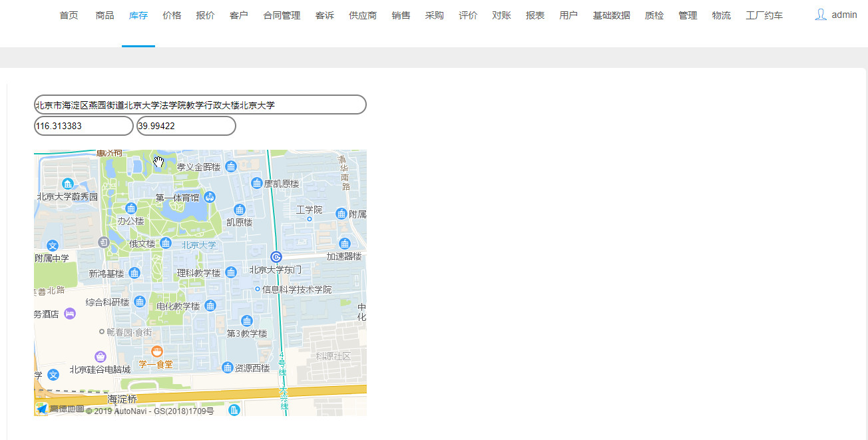
Task: Click the blue museum icon near the map copyright
Action: click(x=234, y=410)
